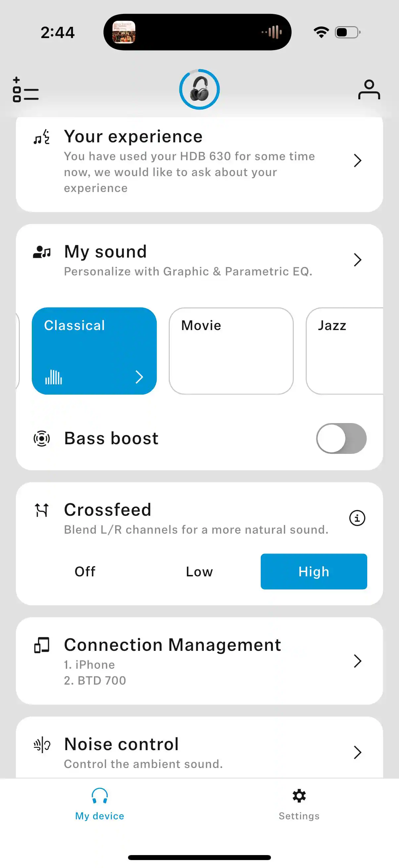This screenshot has width=399, height=868.
Task: Choose the Movie sound preset
Action: [231, 351]
